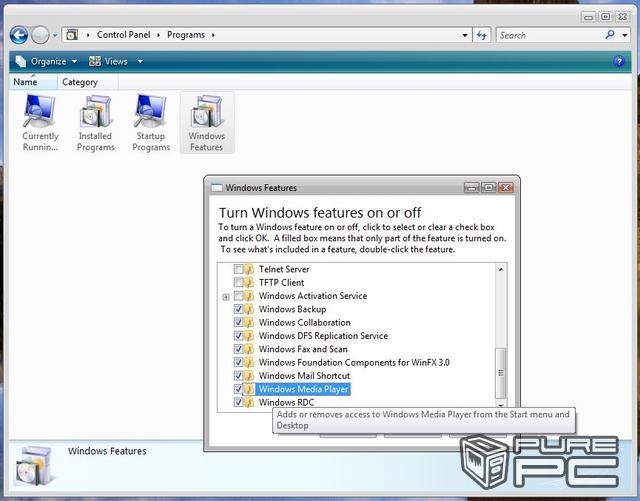Screen dimensions: 640x501
Task: Select the Windows Collaboration list item
Action: point(304,323)
